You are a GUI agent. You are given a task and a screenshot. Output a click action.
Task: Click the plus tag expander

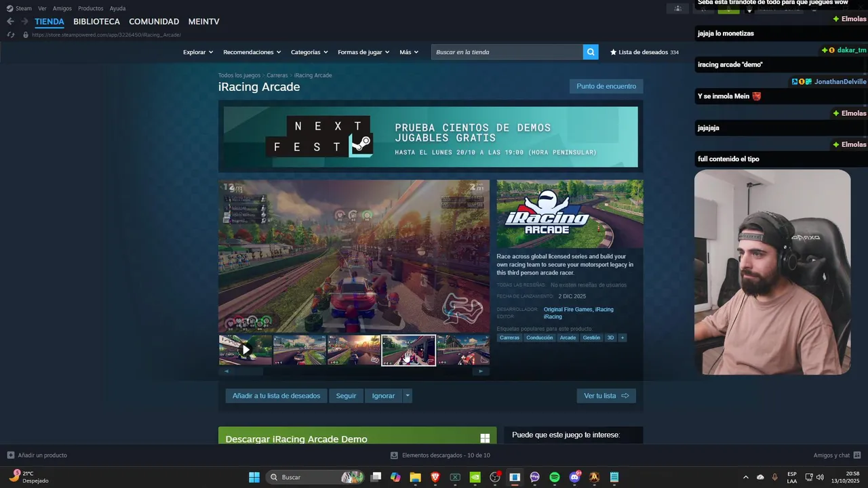622,338
